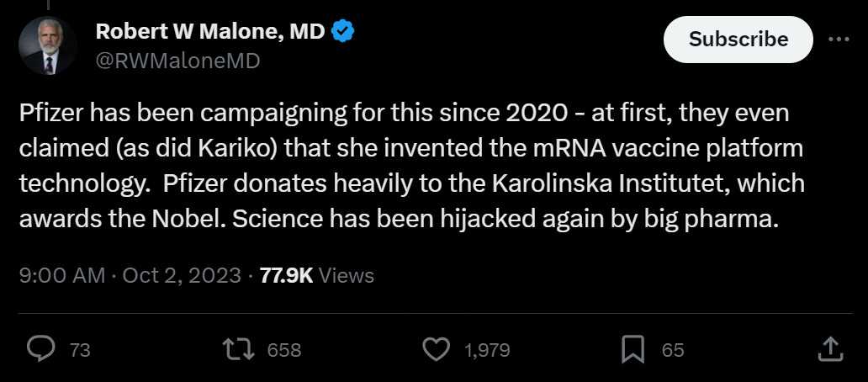Image resolution: width=868 pixels, height=382 pixels.
Task: Click the Robert W Malone, MD name
Action: click(210, 32)
